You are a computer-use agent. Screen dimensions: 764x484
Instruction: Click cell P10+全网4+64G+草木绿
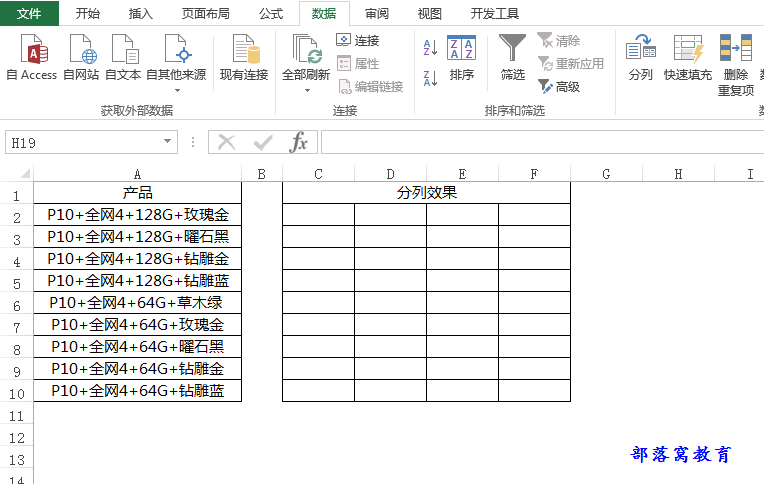click(x=137, y=303)
